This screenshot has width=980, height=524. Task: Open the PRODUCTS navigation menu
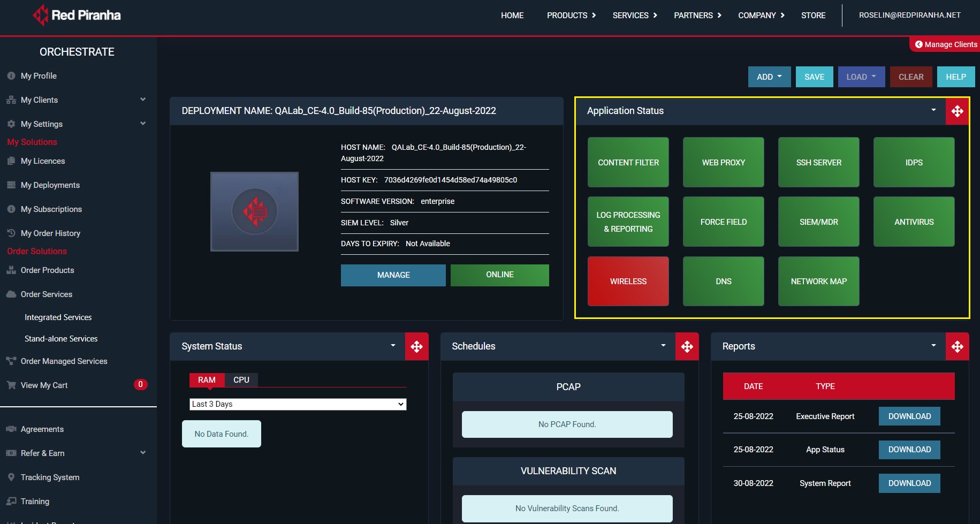(571, 16)
